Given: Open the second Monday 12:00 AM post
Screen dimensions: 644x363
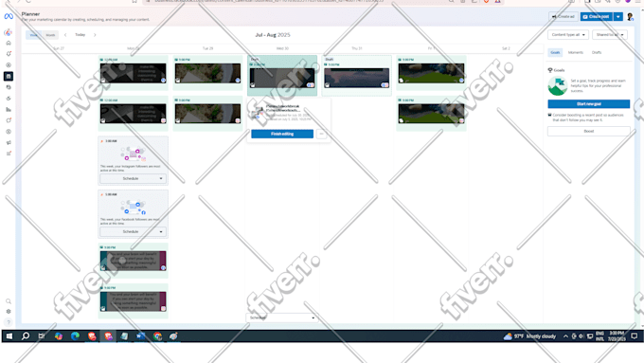Looking at the screenshot, I should point(134,114).
